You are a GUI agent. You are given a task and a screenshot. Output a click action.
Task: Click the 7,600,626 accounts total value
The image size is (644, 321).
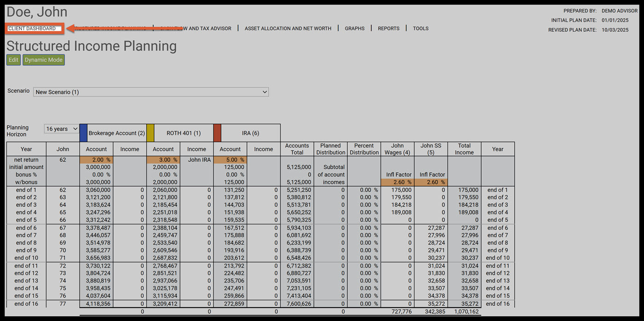pyautogui.click(x=299, y=304)
